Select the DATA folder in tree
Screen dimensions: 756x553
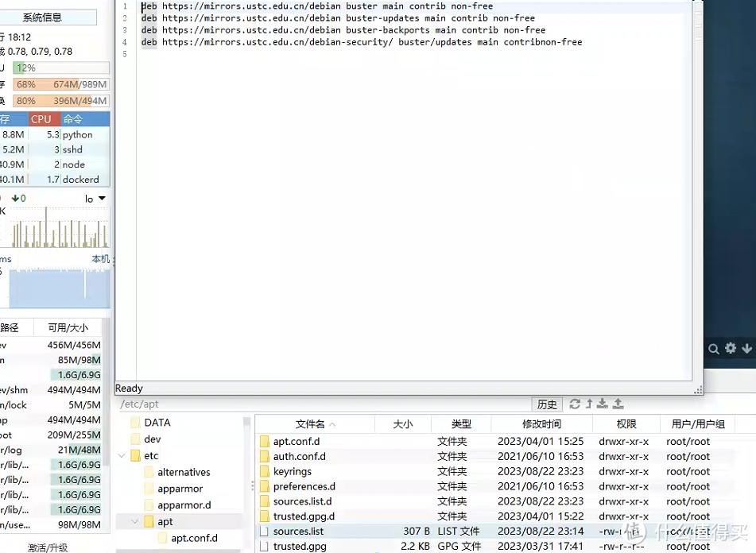pos(157,423)
